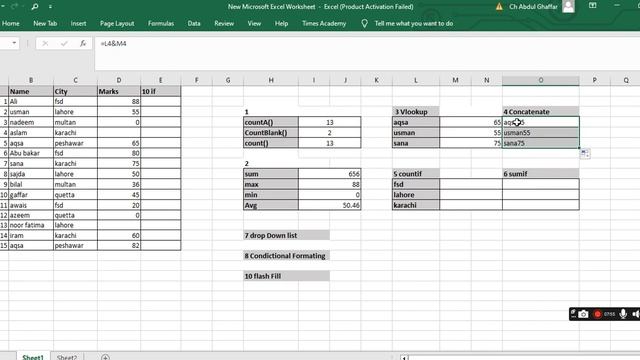Select the count() label cell
Viewport: 640px width, 360px height.
click(x=271, y=143)
